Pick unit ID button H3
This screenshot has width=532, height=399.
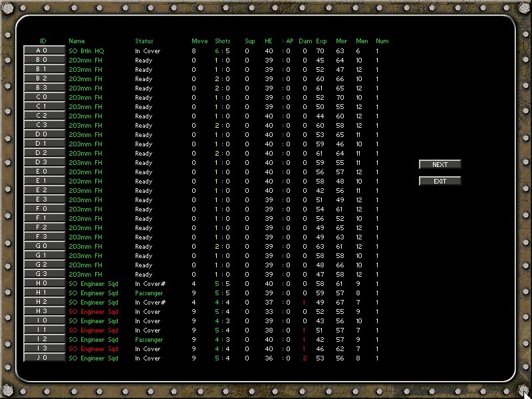point(44,311)
